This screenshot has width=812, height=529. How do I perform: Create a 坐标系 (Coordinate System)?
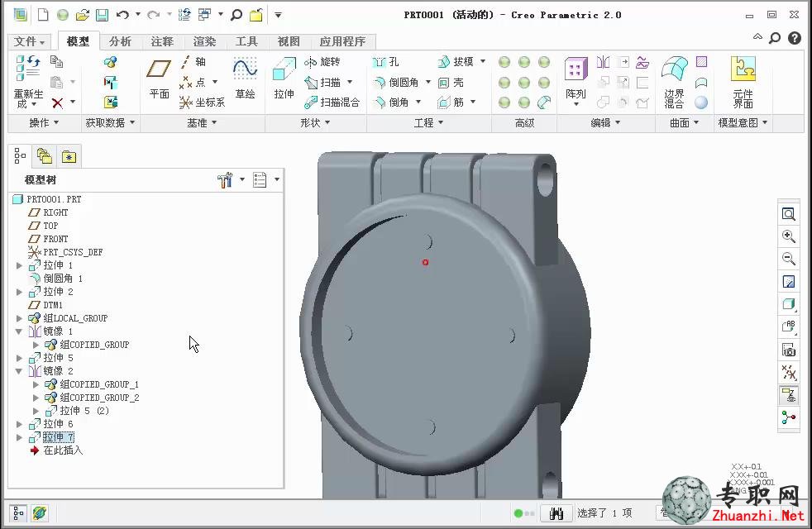point(202,102)
